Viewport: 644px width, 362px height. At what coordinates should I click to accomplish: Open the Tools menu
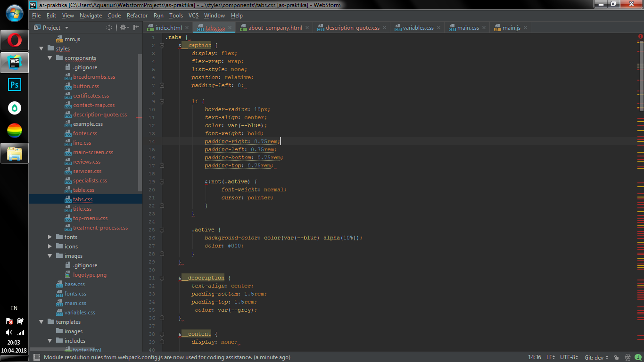click(176, 16)
